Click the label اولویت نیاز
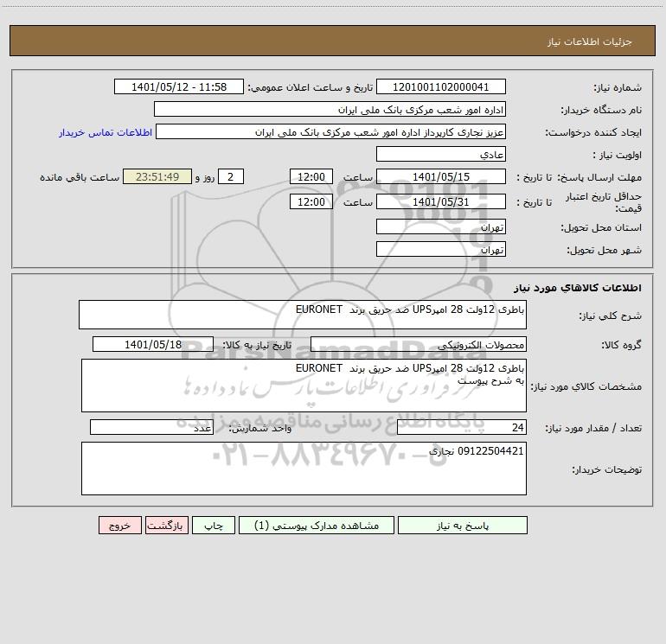This screenshot has height=644, width=666. click(618, 156)
